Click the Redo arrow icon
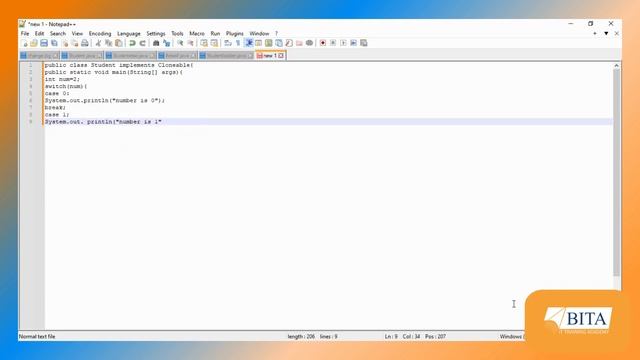 click(142, 43)
